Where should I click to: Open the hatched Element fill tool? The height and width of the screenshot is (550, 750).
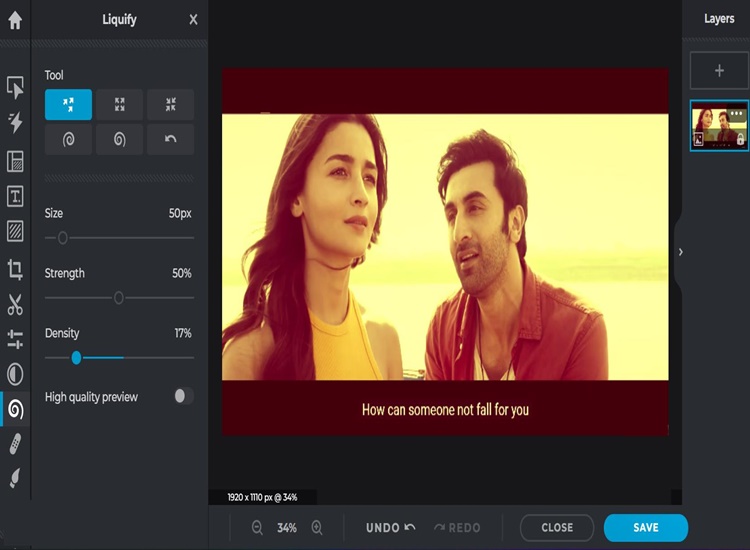click(15, 231)
